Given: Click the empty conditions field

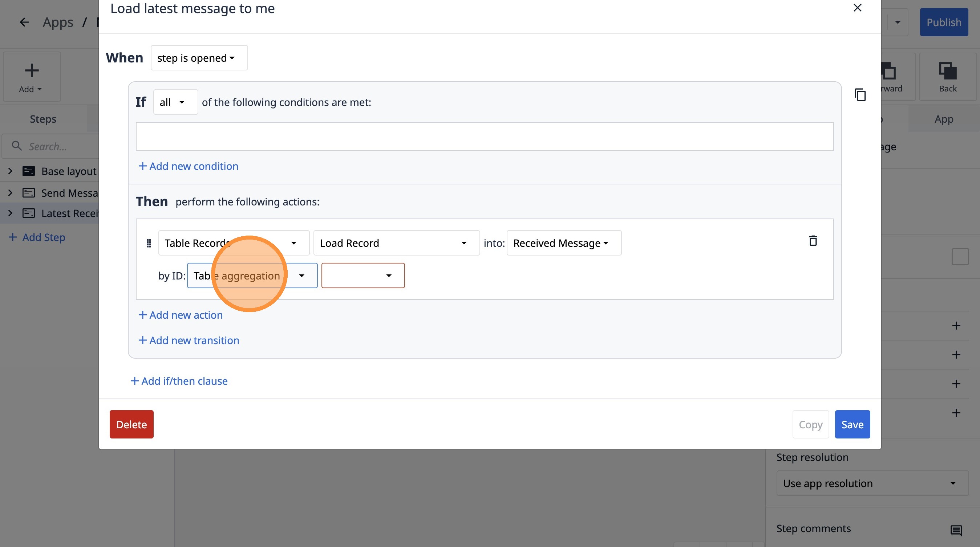Looking at the screenshot, I should [484, 137].
